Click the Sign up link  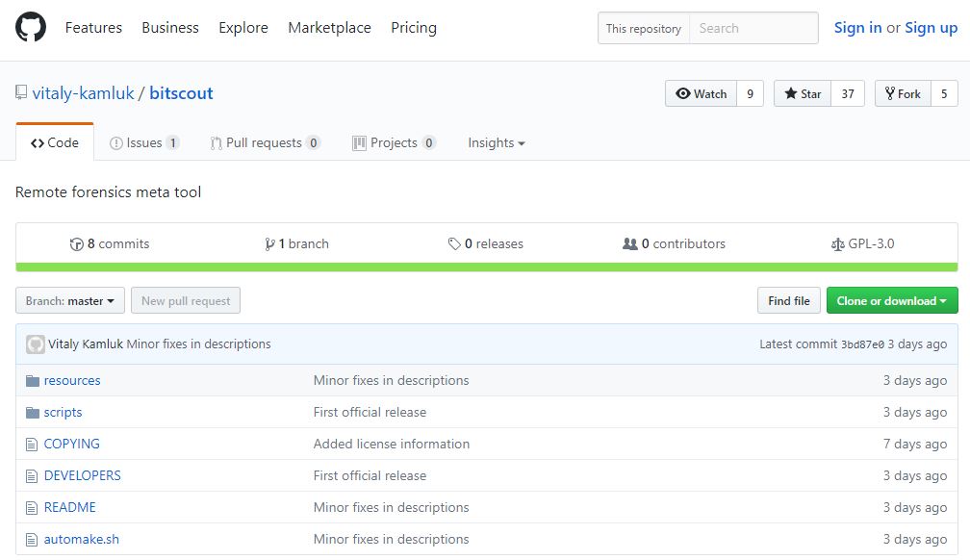(932, 28)
